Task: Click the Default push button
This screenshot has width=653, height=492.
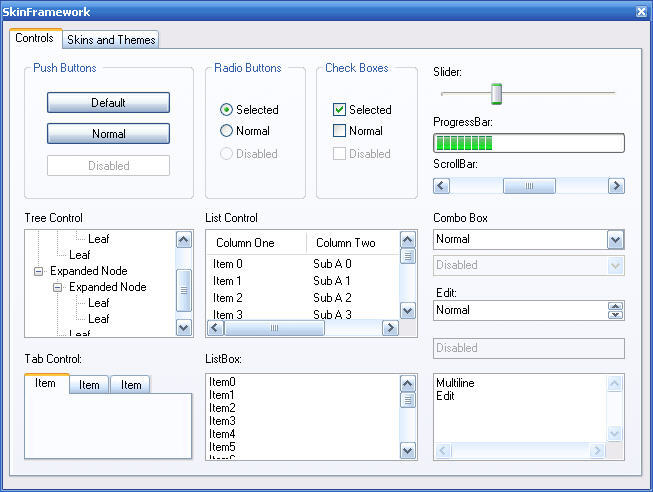Action: tap(108, 102)
